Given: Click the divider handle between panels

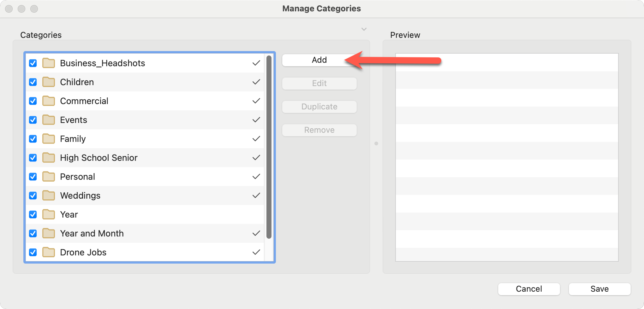Looking at the screenshot, I should point(376,143).
